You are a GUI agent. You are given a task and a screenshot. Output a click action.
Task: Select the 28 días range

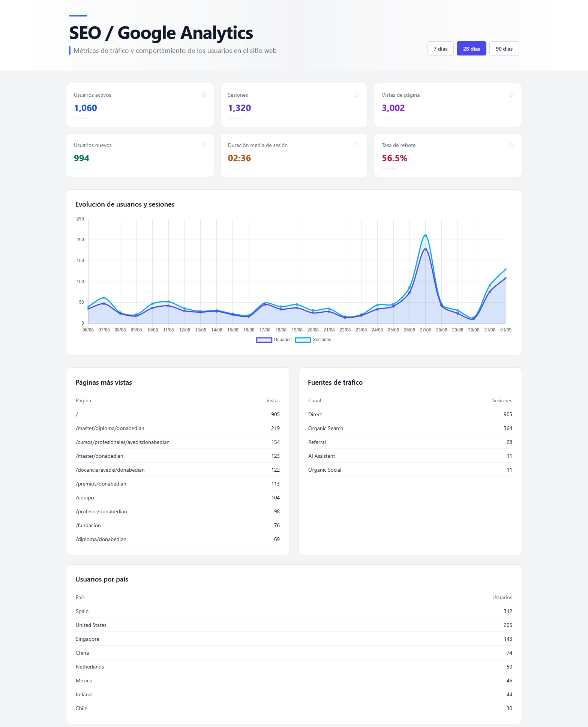(x=471, y=49)
